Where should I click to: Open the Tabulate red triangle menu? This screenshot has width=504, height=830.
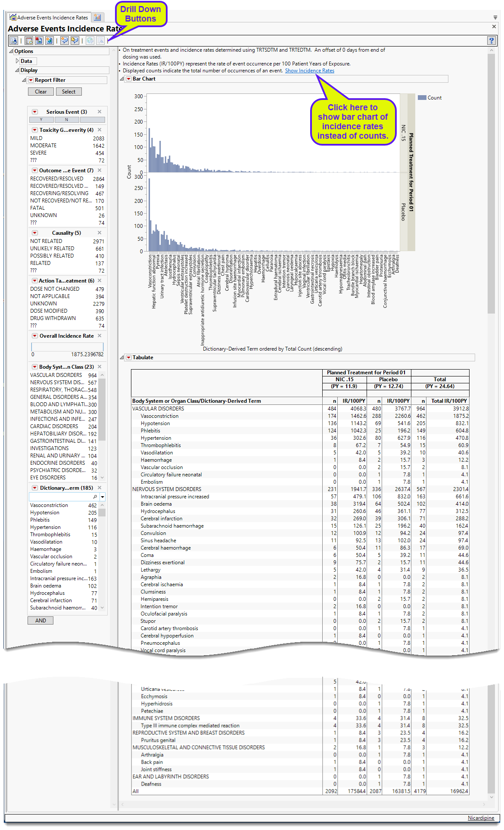(129, 357)
